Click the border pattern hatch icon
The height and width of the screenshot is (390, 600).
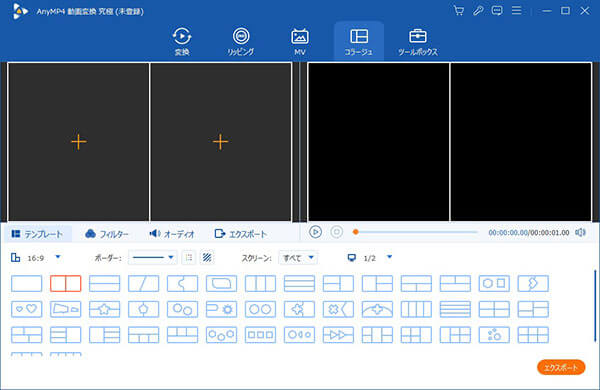(x=207, y=258)
